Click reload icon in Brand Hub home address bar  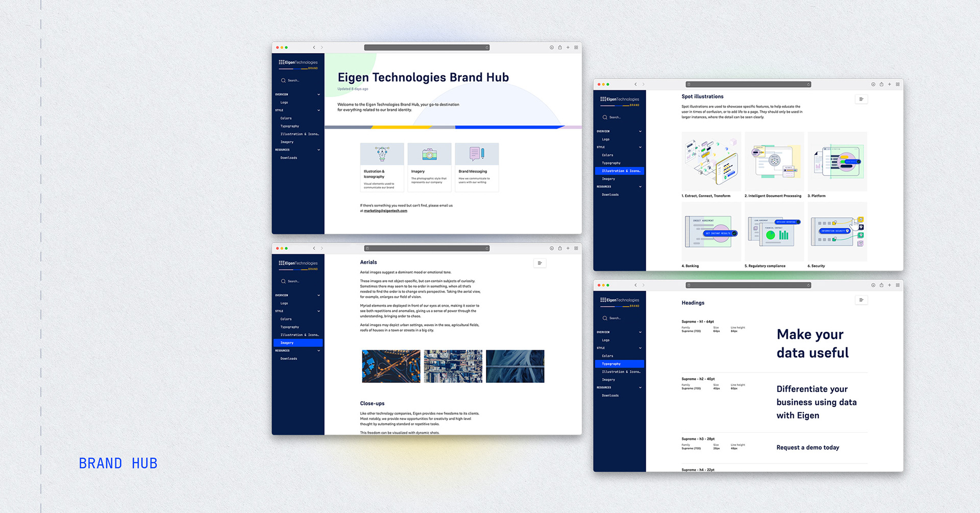coord(487,47)
